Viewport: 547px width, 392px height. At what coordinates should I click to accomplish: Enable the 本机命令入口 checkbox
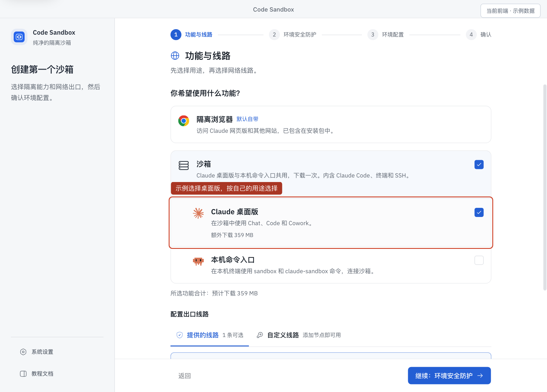(x=479, y=260)
